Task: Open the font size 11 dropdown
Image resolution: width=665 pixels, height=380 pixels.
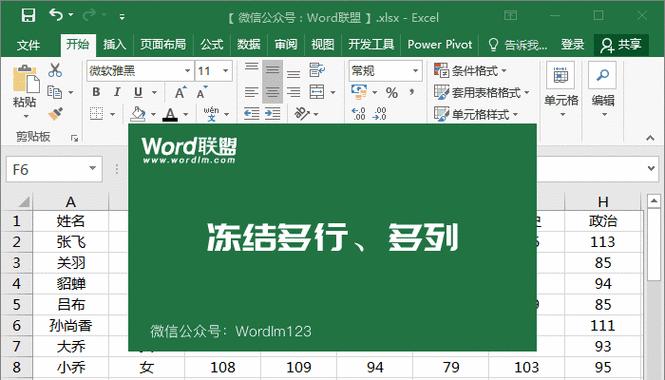Action: (226, 71)
